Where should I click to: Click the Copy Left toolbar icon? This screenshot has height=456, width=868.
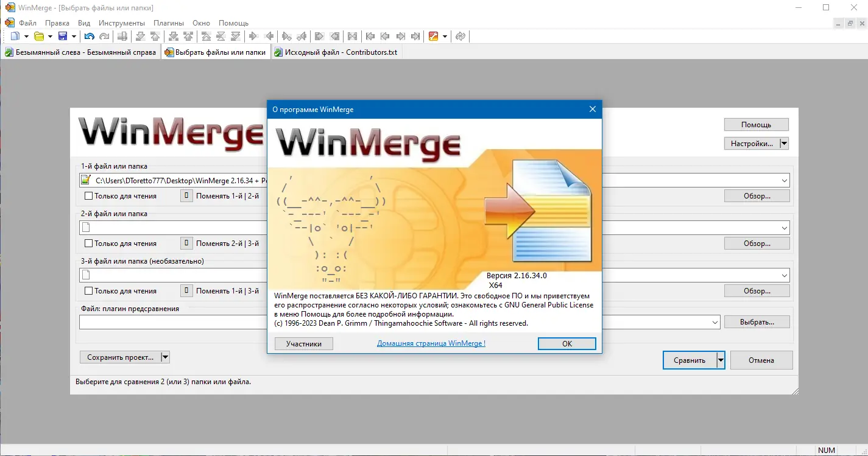click(269, 37)
